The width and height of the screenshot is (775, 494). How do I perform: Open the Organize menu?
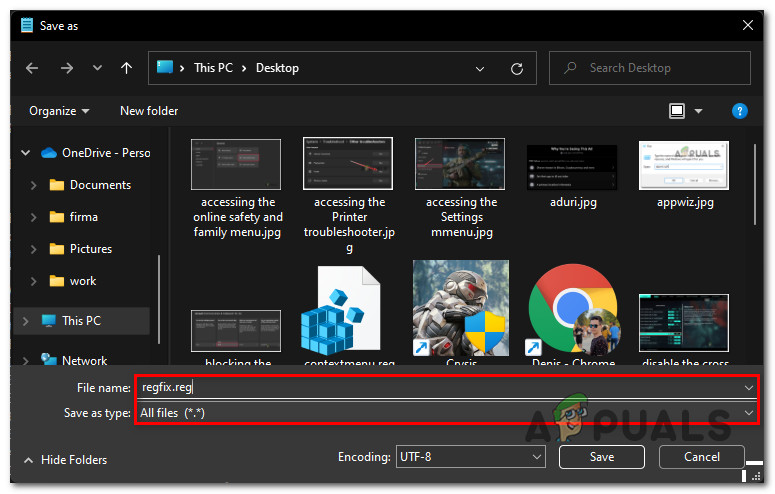tap(59, 111)
